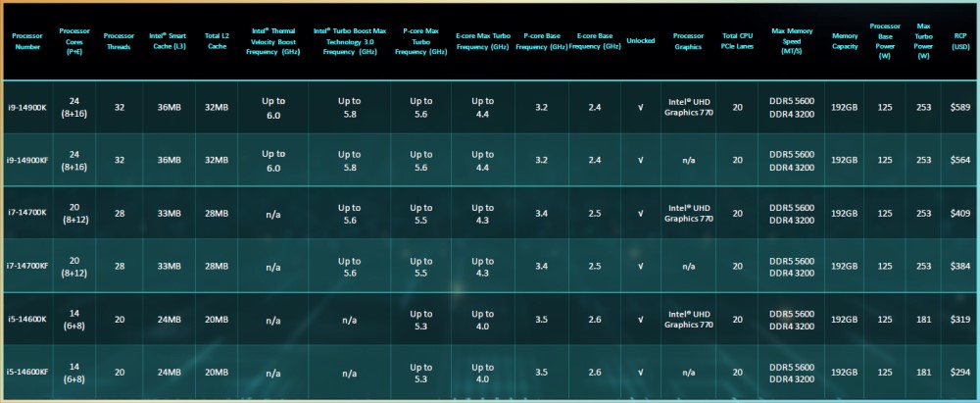Viewport: 980px width, 403px height.
Task: Select the i5-14600KF row label
Action: 27,372
